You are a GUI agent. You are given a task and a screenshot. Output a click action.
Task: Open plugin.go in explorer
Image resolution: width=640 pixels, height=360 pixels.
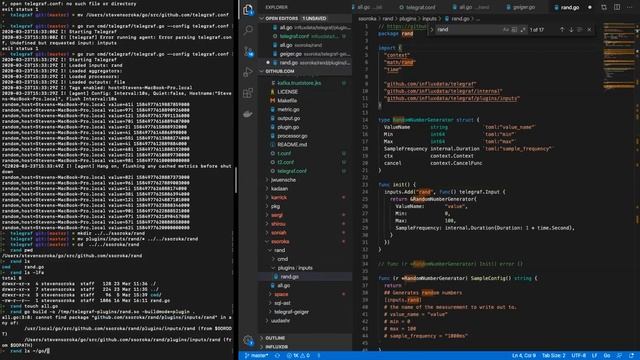(288, 127)
